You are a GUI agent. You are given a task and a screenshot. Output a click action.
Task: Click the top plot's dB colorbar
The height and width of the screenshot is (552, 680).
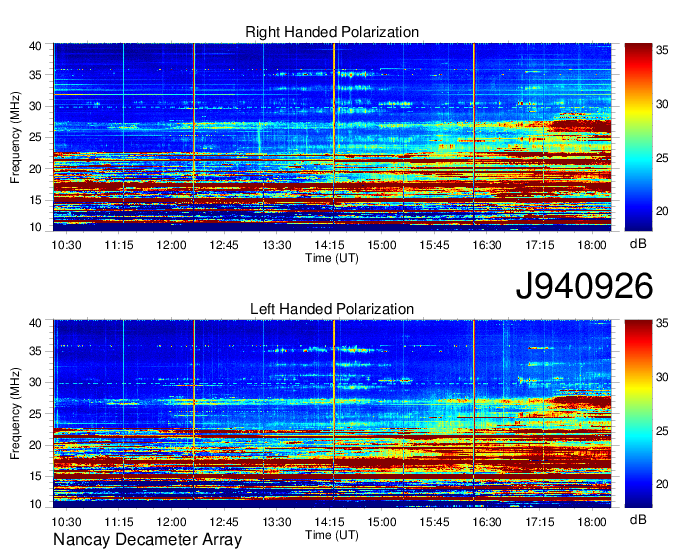pyautogui.click(x=638, y=137)
